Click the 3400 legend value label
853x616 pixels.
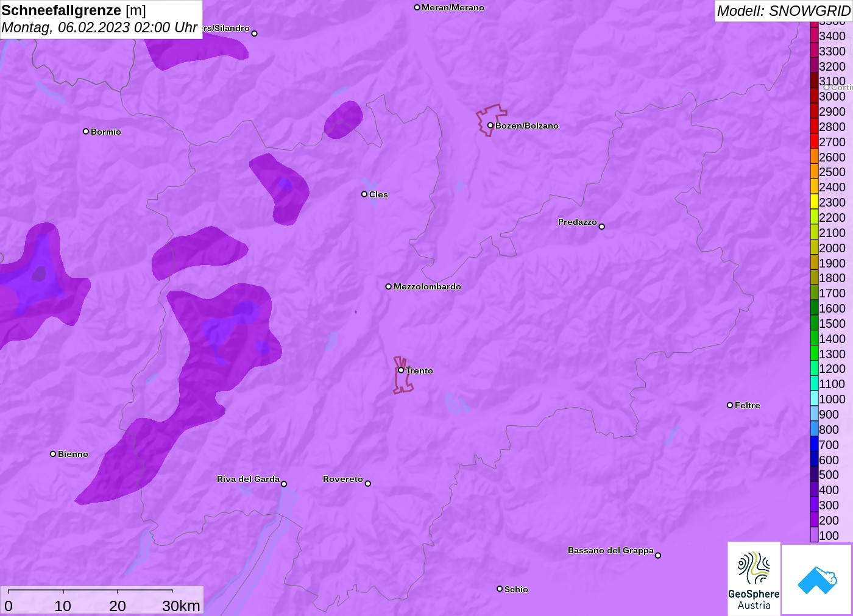click(x=832, y=36)
